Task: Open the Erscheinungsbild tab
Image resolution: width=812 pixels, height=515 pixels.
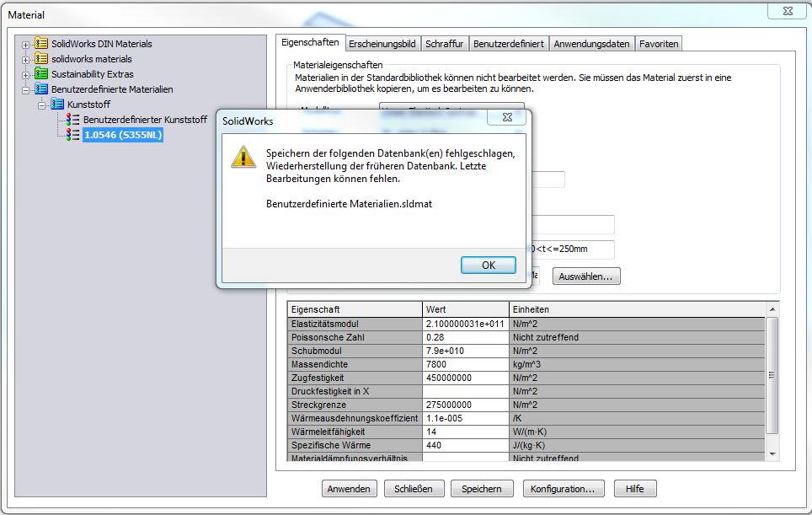Action: click(x=382, y=44)
